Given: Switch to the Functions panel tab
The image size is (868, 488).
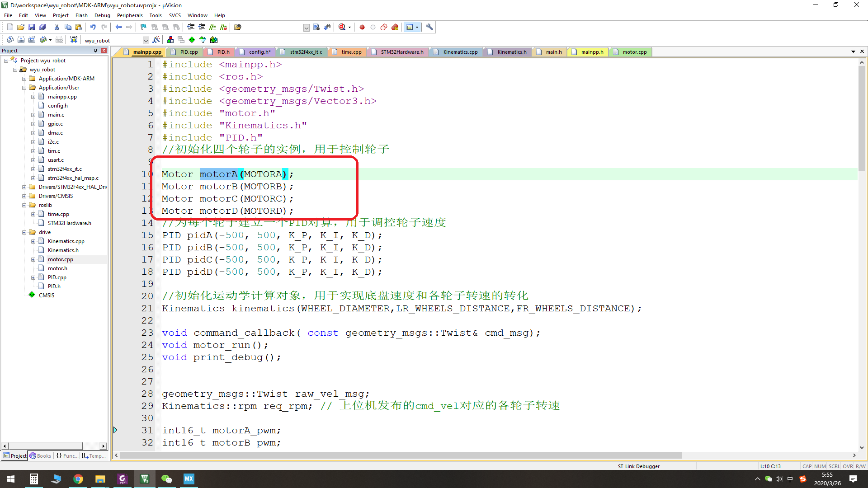Looking at the screenshot, I should pyautogui.click(x=67, y=456).
